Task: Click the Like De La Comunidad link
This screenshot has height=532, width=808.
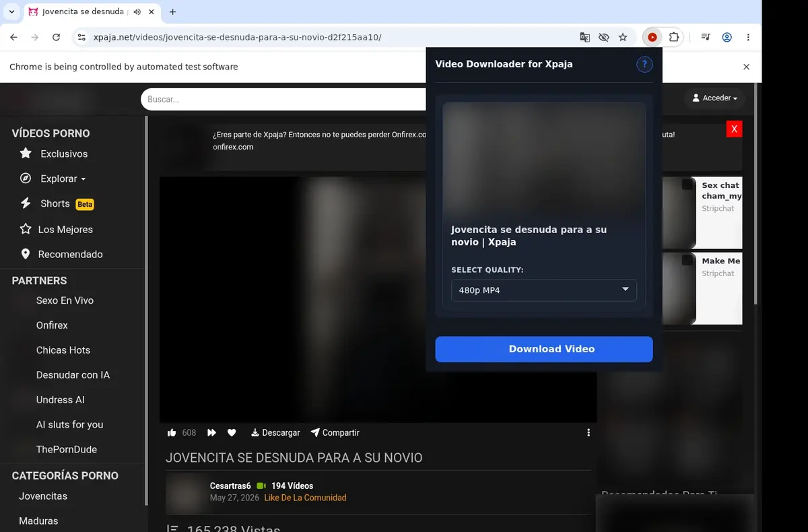Action: tap(305, 498)
